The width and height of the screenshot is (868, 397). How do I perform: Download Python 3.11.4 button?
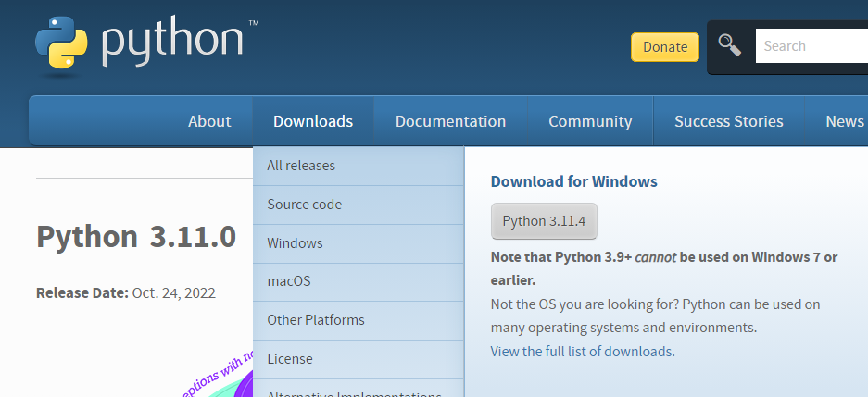pos(544,221)
